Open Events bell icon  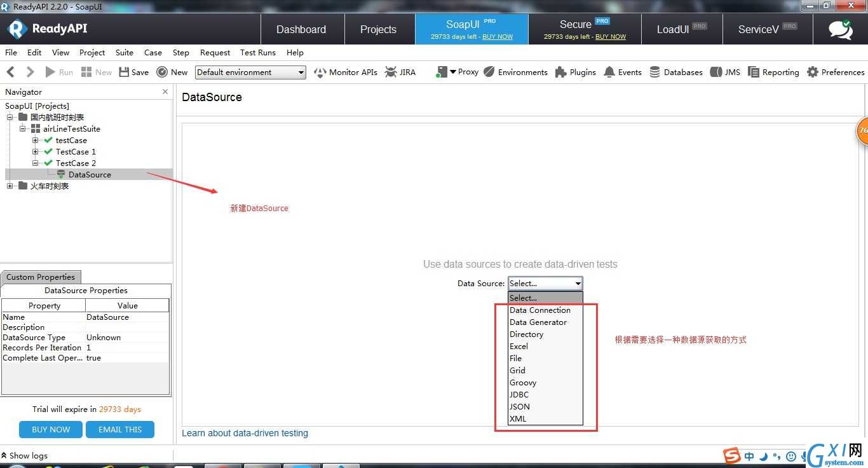coord(609,72)
